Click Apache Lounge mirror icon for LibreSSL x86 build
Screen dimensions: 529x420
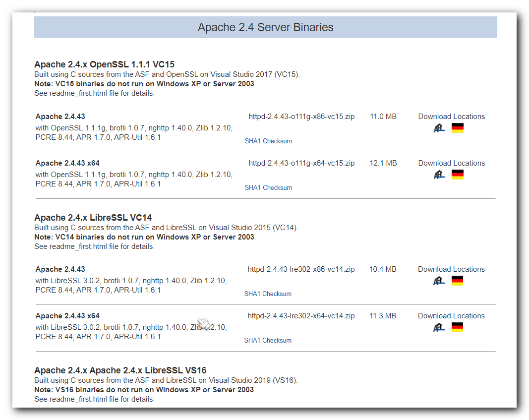pos(439,281)
